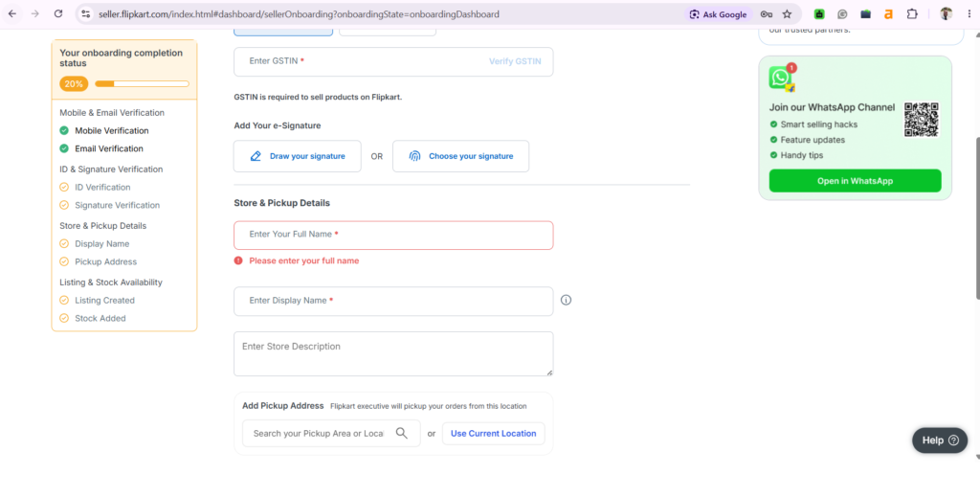Click the 'Handy tips' text
This screenshot has width=980, height=497.
pos(802,155)
